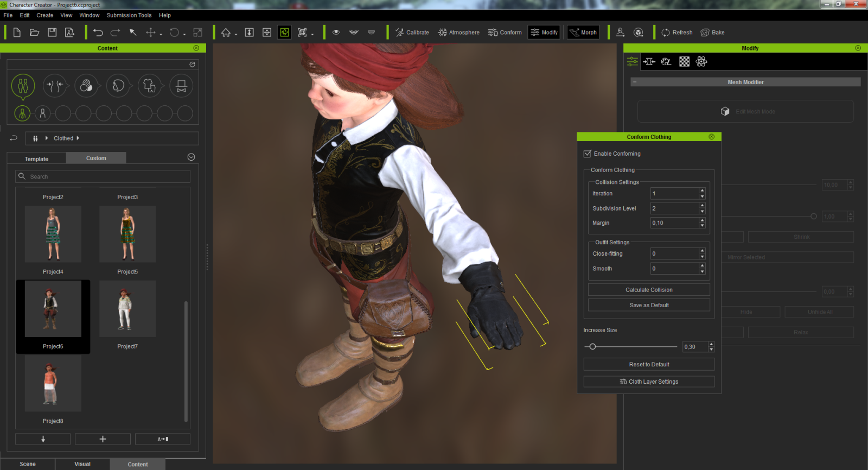Click the Save project icon
The image size is (868, 470).
(x=52, y=33)
